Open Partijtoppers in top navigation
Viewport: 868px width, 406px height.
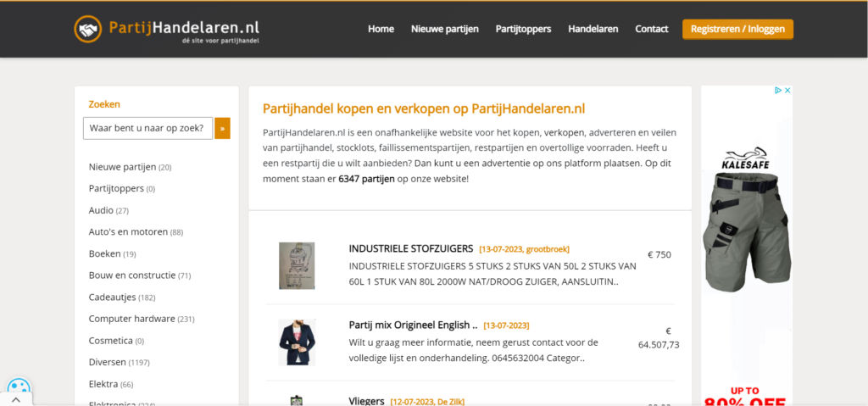click(523, 29)
